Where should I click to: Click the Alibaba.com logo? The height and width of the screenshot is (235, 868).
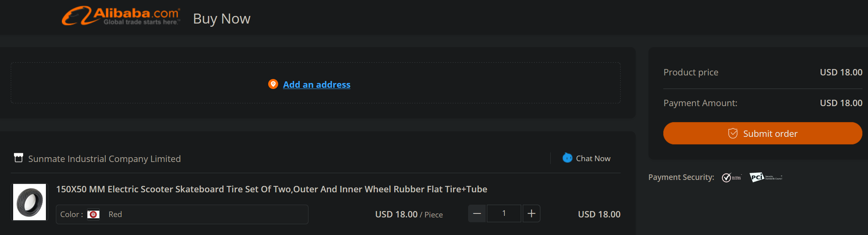click(x=121, y=16)
